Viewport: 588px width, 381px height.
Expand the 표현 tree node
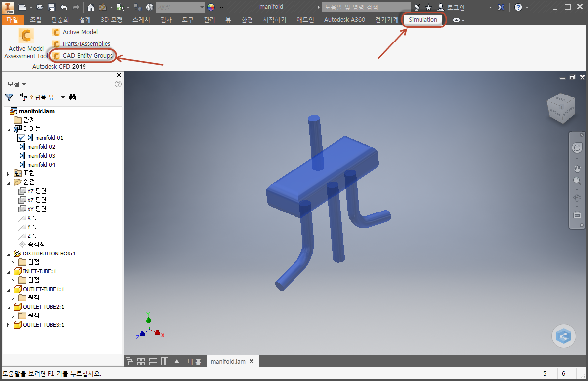point(8,173)
